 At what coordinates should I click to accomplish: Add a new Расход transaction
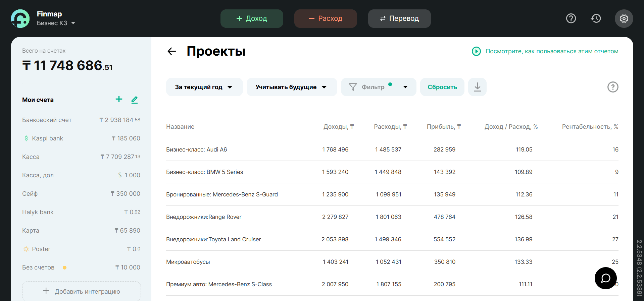tap(326, 18)
